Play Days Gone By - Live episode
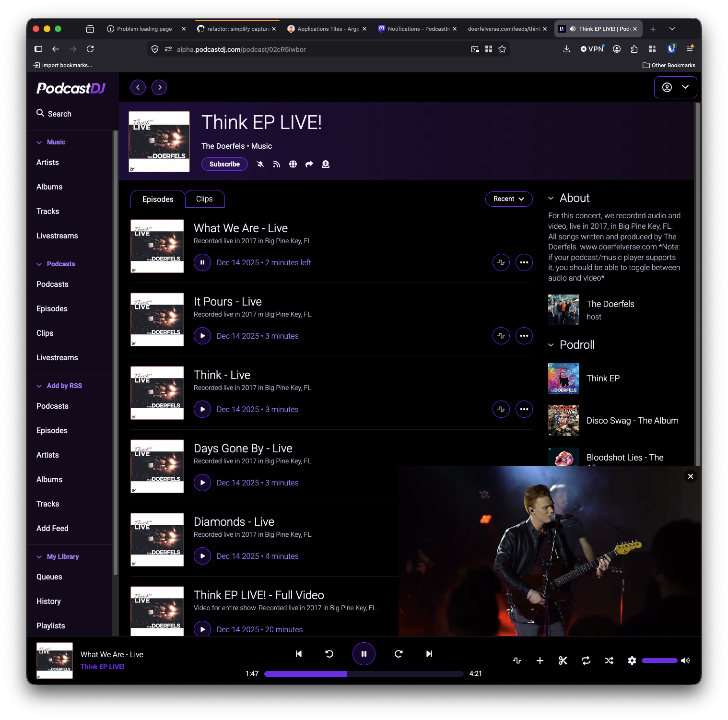This screenshot has width=728, height=720. coord(202,483)
